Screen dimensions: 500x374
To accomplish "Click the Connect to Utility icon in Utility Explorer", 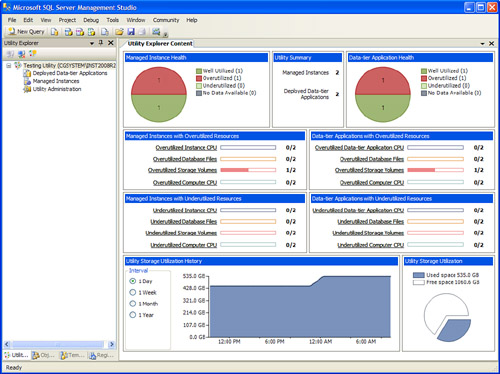I will coord(10,54).
